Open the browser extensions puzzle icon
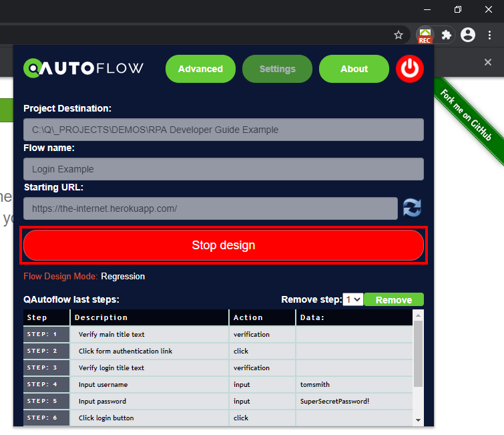This screenshot has height=435, width=504. click(x=447, y=35)
